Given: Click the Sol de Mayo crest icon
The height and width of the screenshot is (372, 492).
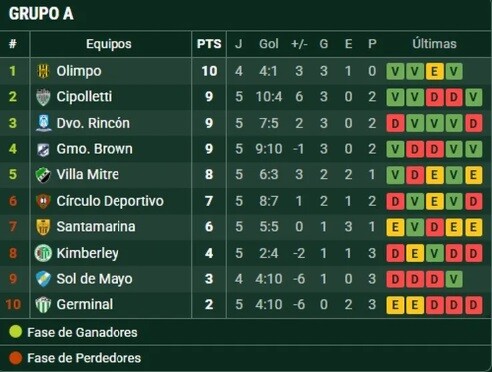Looking at the screenshot, I should point(43,279).
